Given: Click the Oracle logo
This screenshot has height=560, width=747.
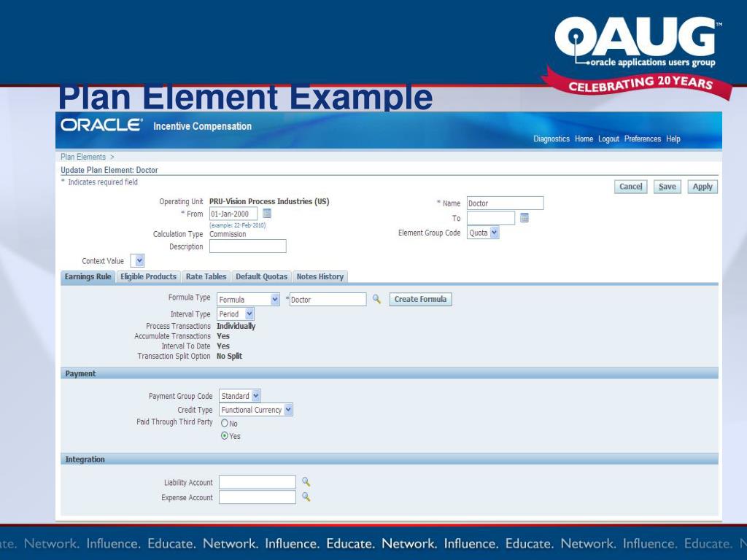Looking at the screenshot, I should pos(101,125).
